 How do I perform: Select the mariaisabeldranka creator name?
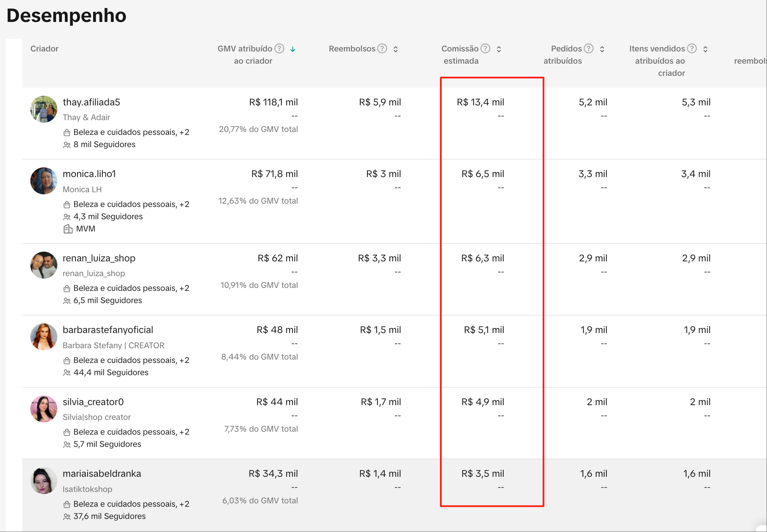(x=102, y=473)
